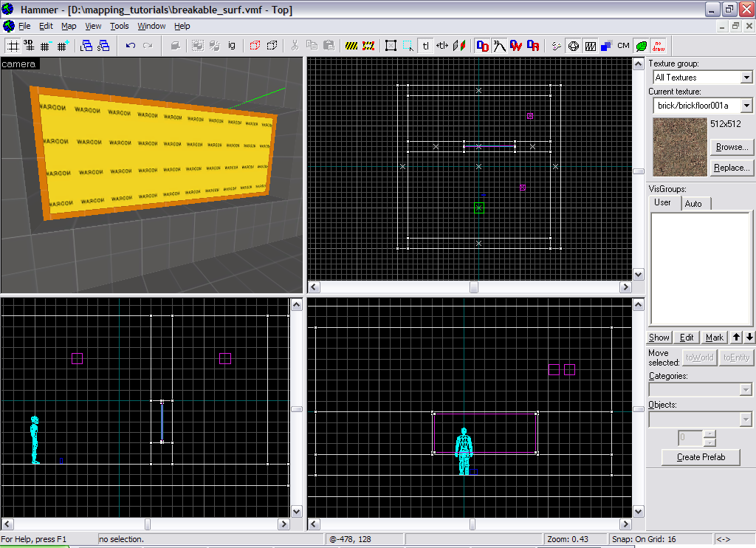
Task: Click the green leaf toolbar icon
Action: 642,46
